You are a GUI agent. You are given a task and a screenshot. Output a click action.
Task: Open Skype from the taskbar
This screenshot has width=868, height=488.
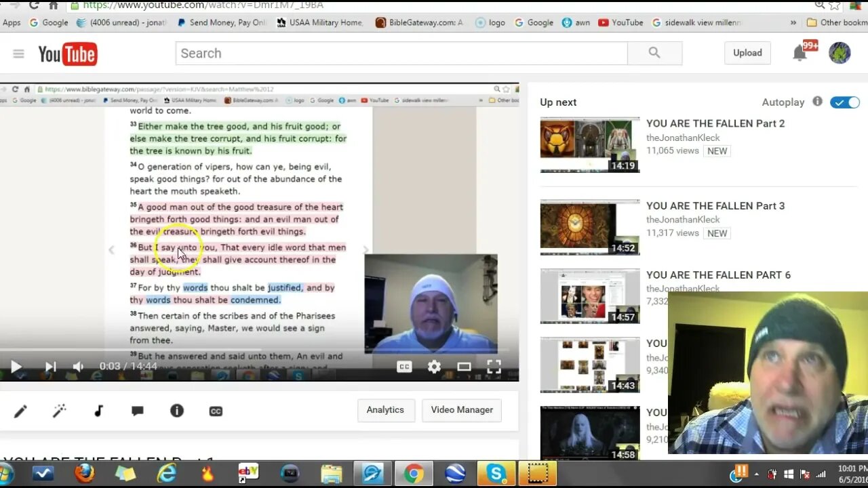pyautogui.click(x=496, y=474)
